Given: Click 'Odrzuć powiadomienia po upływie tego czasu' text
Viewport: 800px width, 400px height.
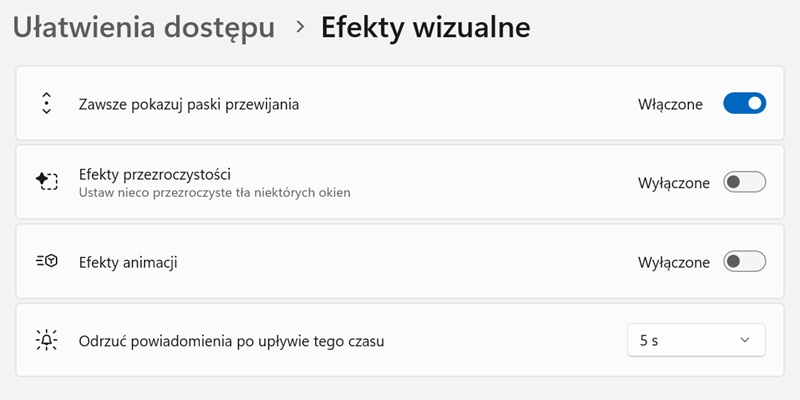Looking at the screenshot, I should pyautogui.click(x=232, y=340).
